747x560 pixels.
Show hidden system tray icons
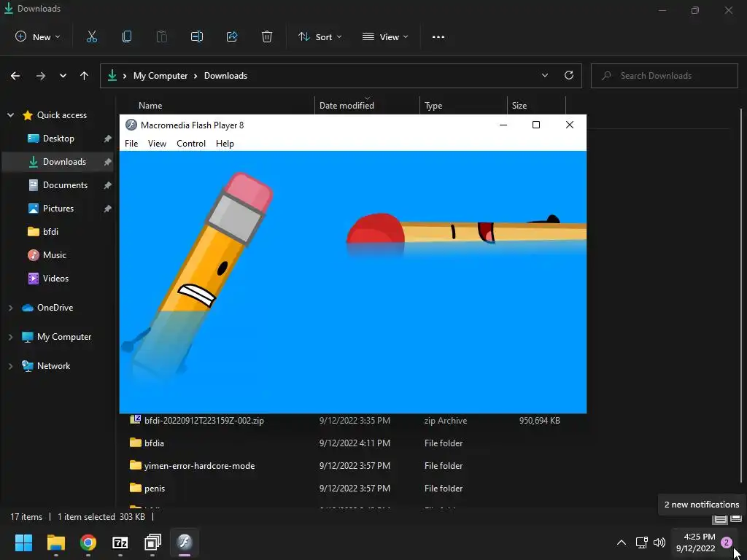point(622,542)
